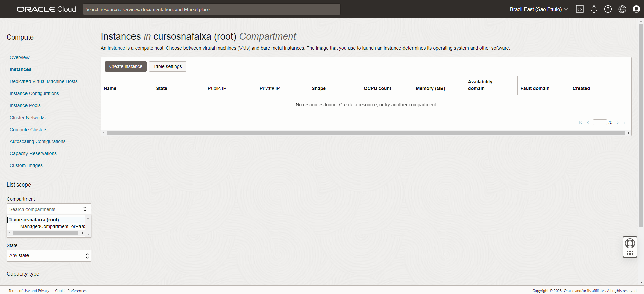This screenshot has width=644, height=294.
Task: Click compartment list scroll-right arrow
Action: [83, 233]
